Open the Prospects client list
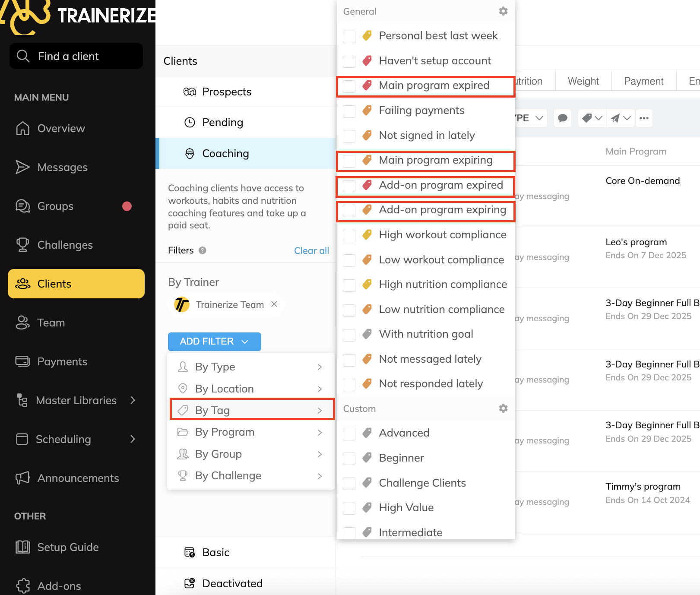The height and width of the screenshot is (595, 700). coord(226,92)
